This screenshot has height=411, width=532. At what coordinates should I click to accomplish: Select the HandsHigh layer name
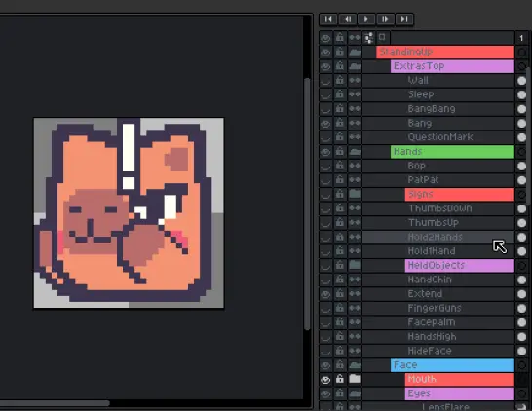pos(432,336)
